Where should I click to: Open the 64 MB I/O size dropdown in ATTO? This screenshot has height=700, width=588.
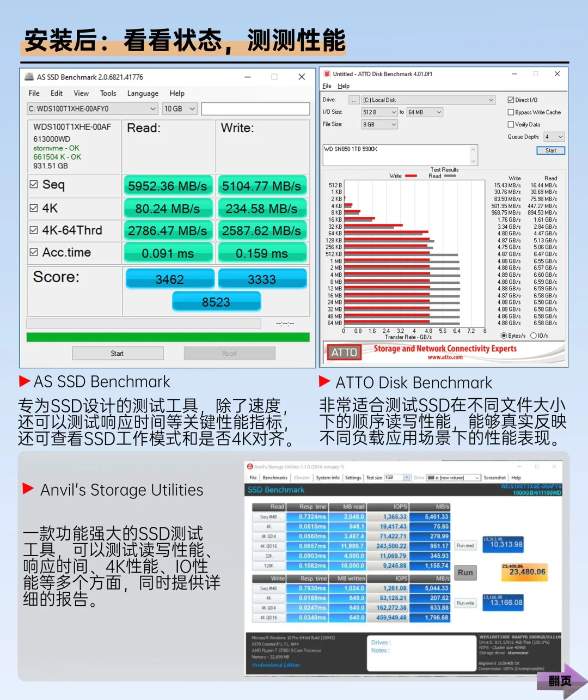point(425,112)
